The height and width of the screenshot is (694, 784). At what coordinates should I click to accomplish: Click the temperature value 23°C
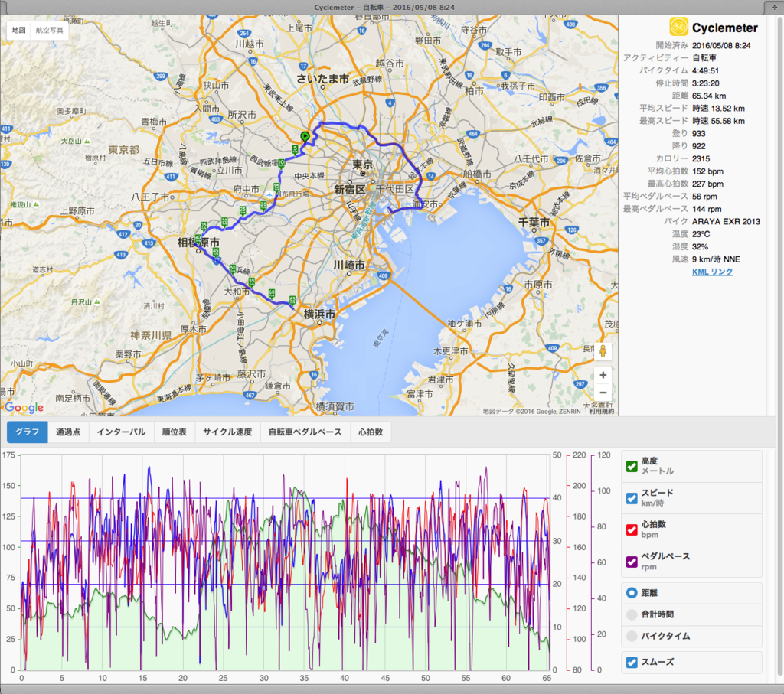pyautogui.click(x=701, y=234)
